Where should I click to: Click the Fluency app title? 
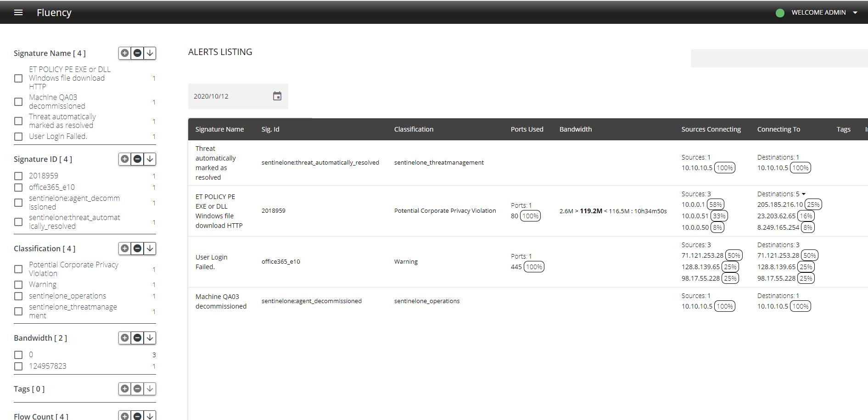[x=54, y=12]
